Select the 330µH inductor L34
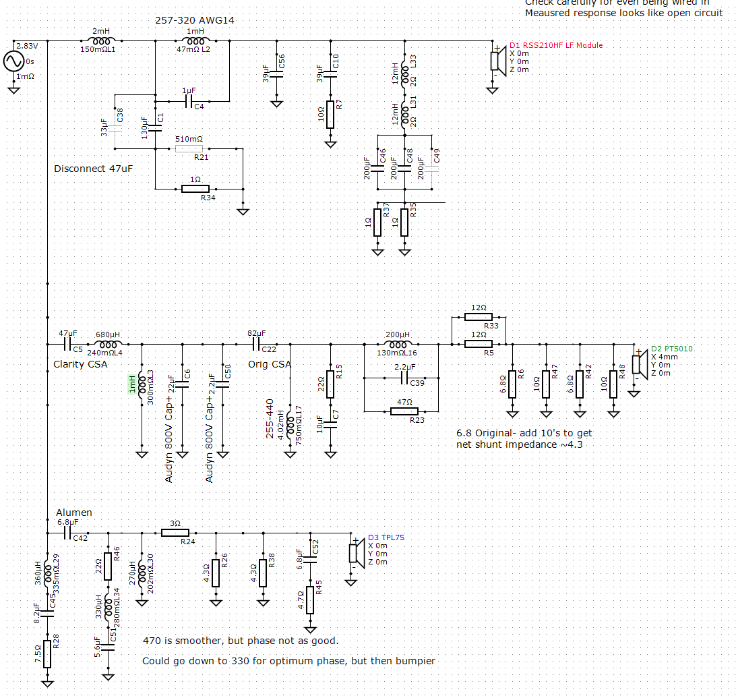This screenshot has width=736, height=700. point(108,607)
